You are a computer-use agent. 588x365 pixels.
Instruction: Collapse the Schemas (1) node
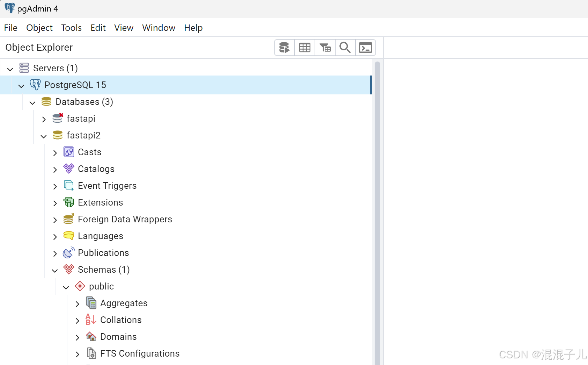tap(55, 270)
